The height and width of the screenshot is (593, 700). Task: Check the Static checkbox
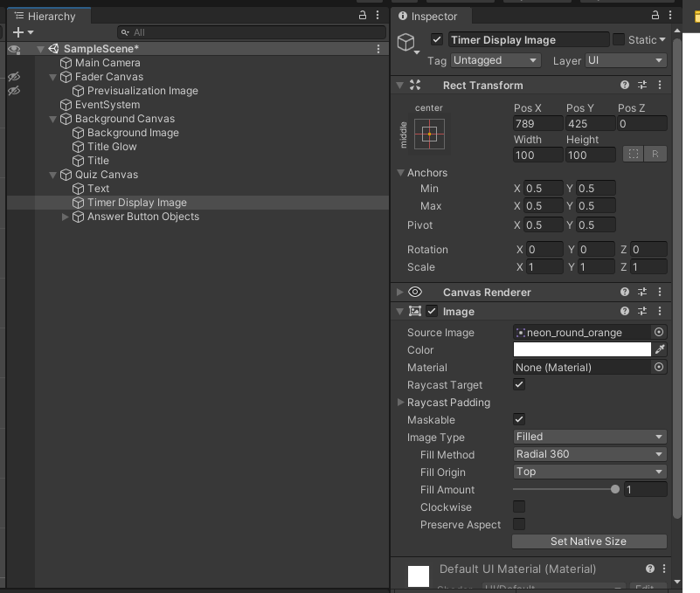point(619,40)
